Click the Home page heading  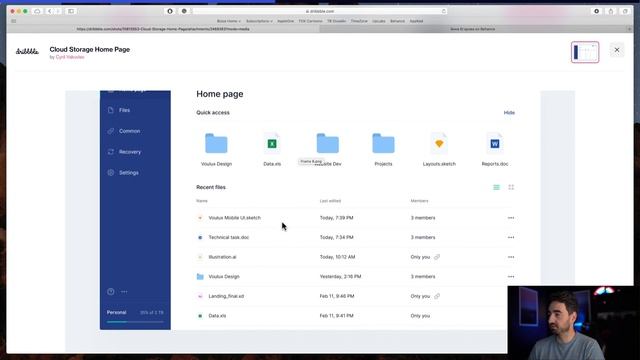coord(220,94)
